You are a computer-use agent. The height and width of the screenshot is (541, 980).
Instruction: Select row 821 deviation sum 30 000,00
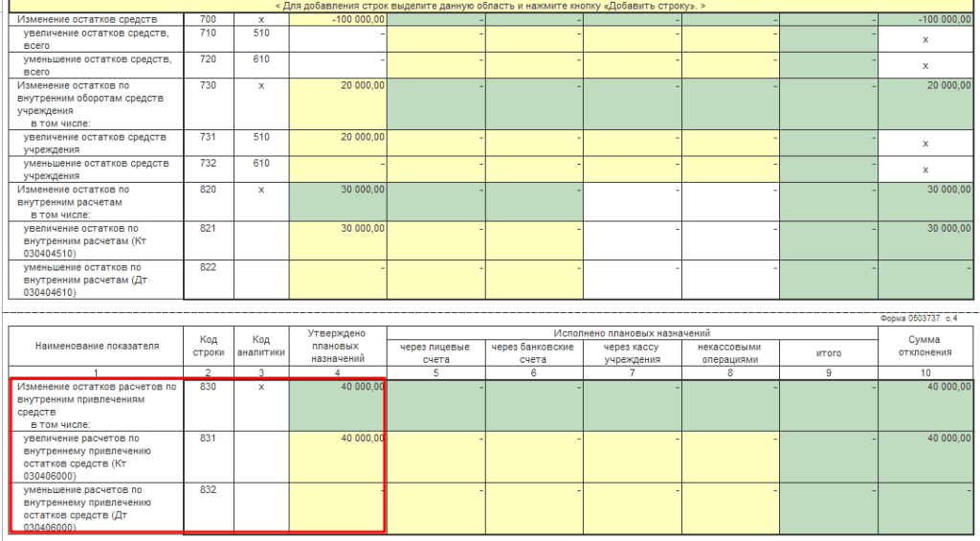pos(924,240)
